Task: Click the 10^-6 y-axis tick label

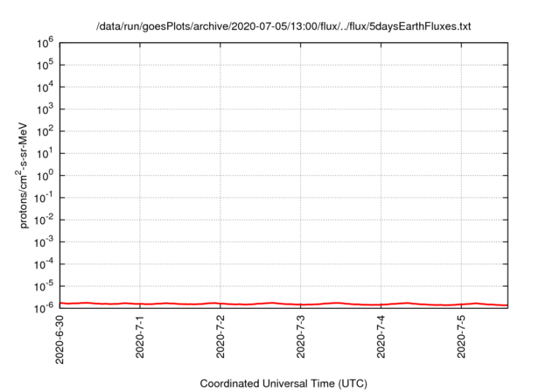Action: pos(44,307)
